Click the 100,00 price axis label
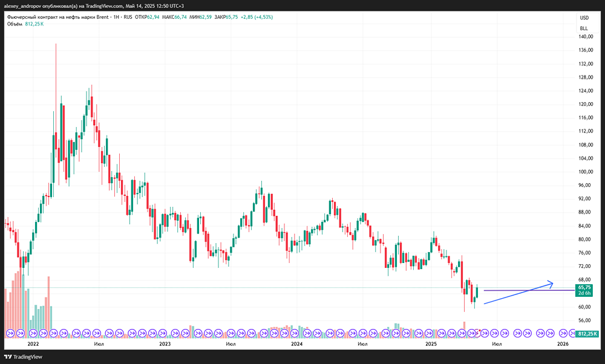 (x=586, y=172)
